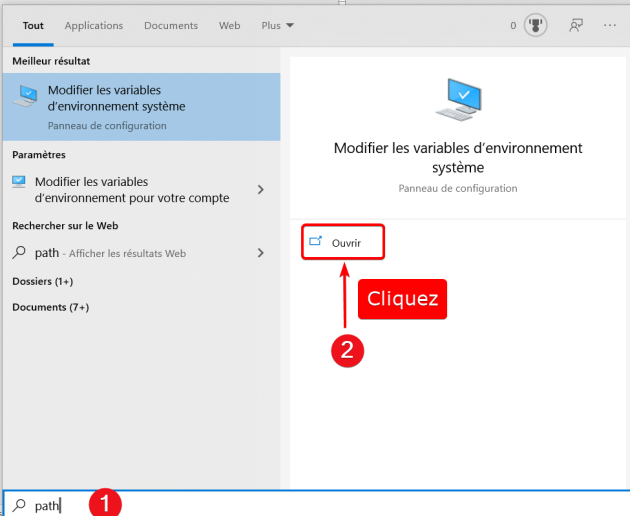Expand the chevron for the account variables result
Image resolution: width=630 pixels, height=516 pixels.
click(261, 190)
